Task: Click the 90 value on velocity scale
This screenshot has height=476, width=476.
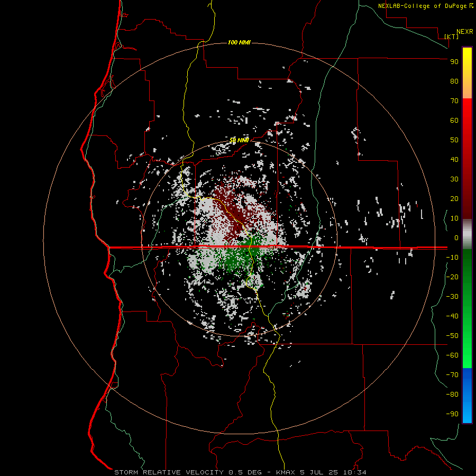Action: click(x=454, y=62)
